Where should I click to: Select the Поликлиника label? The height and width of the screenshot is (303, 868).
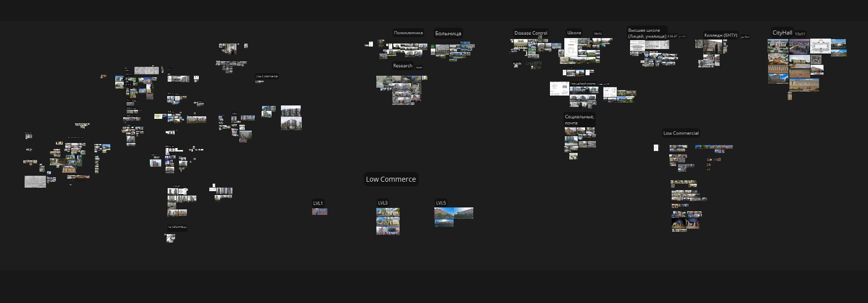pos(408,33)
